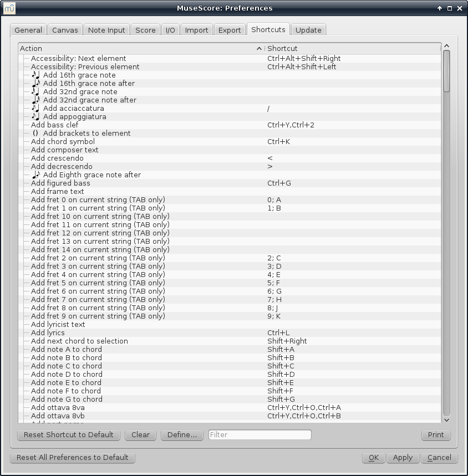
Task: Click Reset All Preferences to Default
Action: [x=73, y=458]
